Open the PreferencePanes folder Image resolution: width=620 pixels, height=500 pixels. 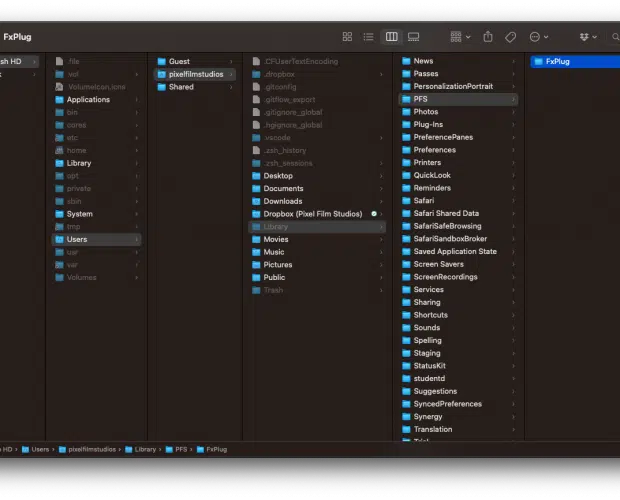[458, 137]
